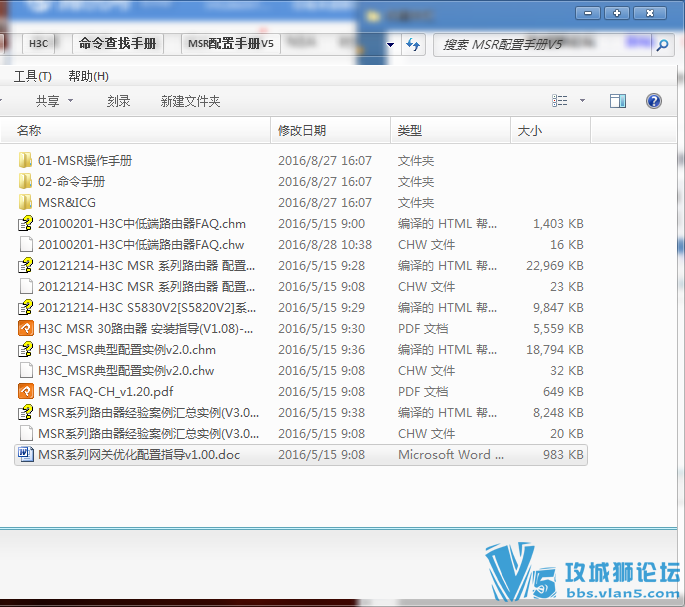This screenshot has width=685, height=607.
Task: Click the chm icon of 20121214-H3C S5830V2 file
Action: pyautogui.click(x=25, y=307)
